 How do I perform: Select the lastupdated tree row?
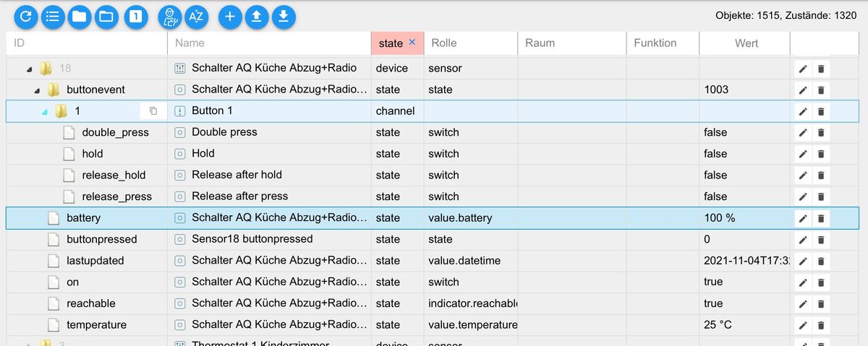[x=95, y=261]
